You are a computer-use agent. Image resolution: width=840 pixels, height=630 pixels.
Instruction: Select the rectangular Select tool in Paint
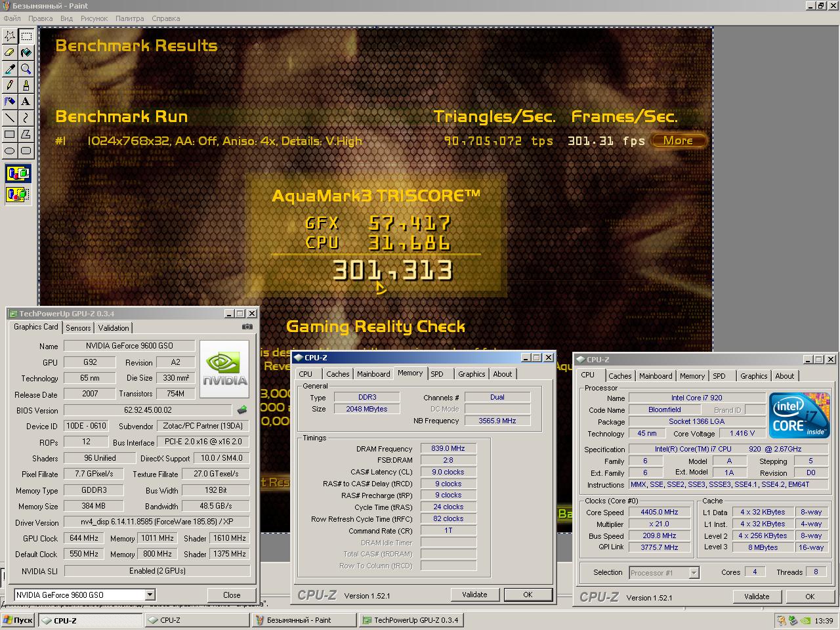pos(26,36)
